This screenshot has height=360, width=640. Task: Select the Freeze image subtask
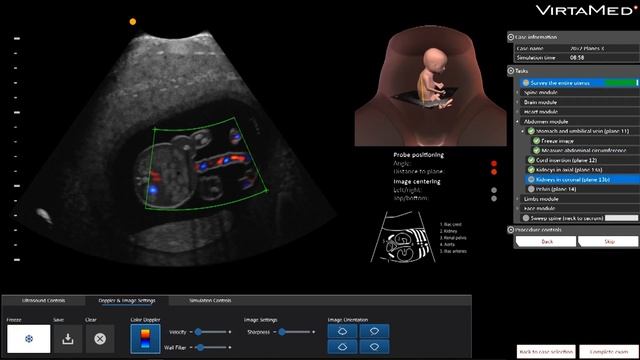[584, 141]
